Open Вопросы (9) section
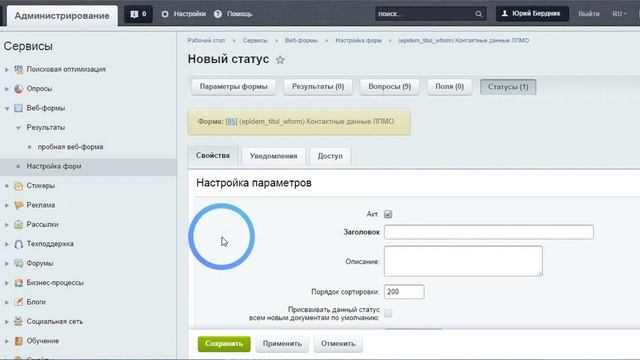The width and height of the screenshot is (640, 360). point(389,87)
